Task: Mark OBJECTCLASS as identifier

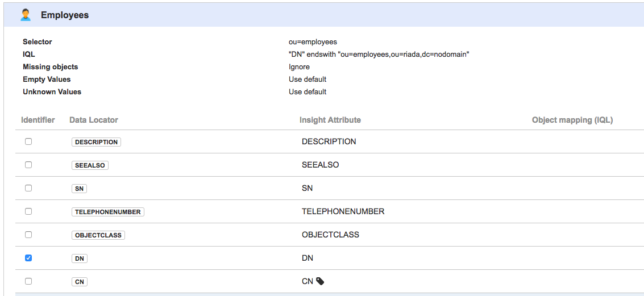Action: tap(28, 235)
